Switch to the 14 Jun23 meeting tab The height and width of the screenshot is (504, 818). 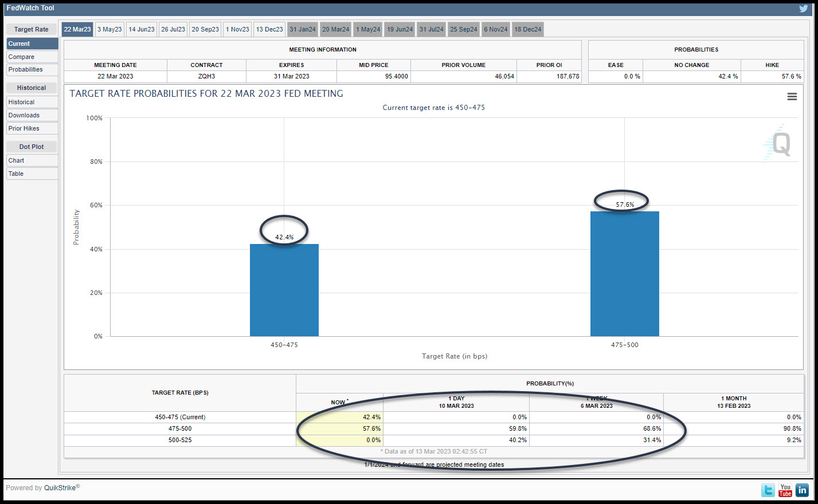[x=142, y=29]
